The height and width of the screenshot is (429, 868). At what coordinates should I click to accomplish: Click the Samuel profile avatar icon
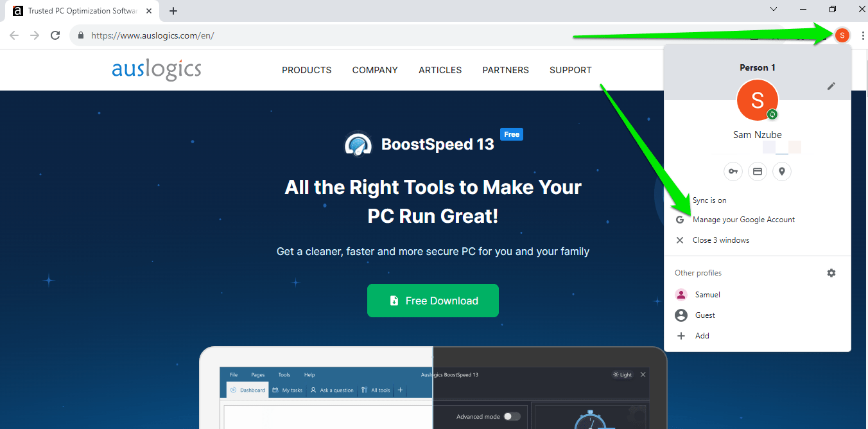tap(681, 295)
